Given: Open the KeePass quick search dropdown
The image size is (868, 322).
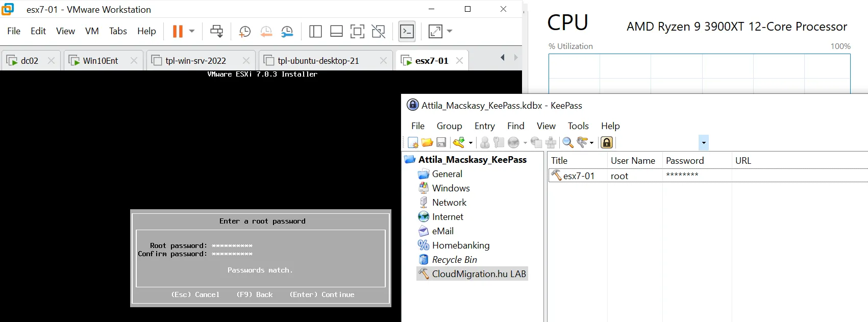Looking at the screenshot, I should coord(704,143).
